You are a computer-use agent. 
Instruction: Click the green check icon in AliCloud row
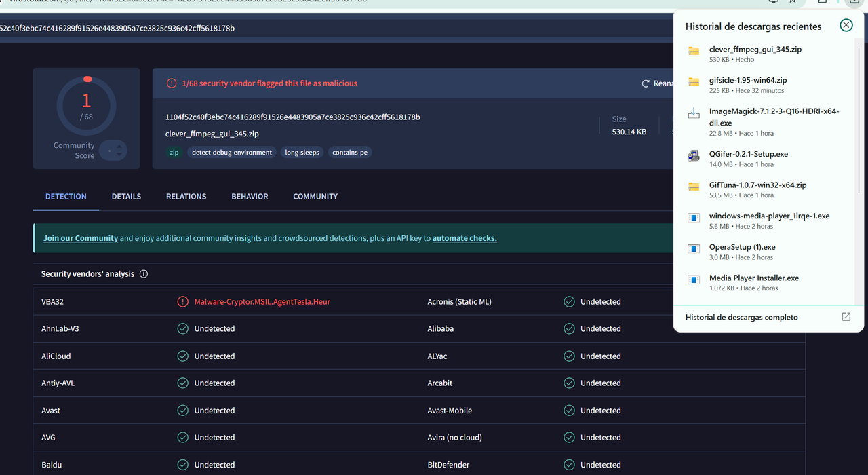point(183,356)
